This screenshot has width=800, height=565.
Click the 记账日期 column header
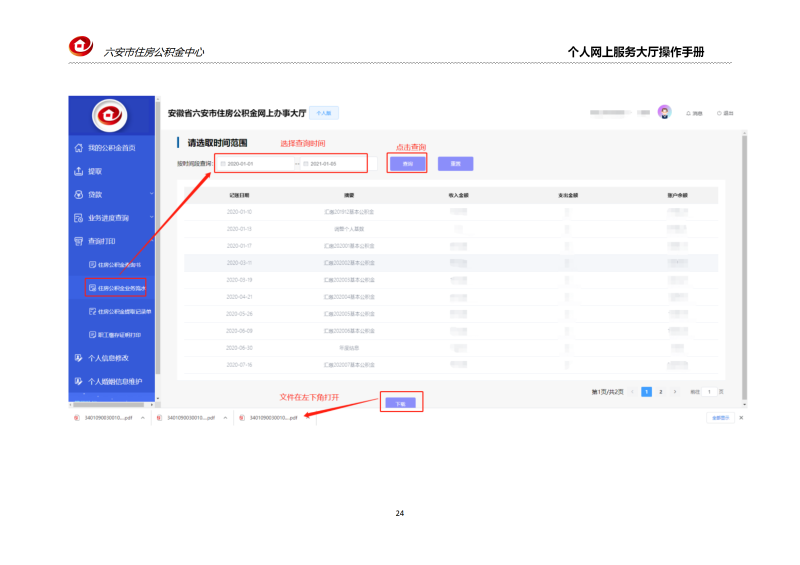(x=239, y=195)
